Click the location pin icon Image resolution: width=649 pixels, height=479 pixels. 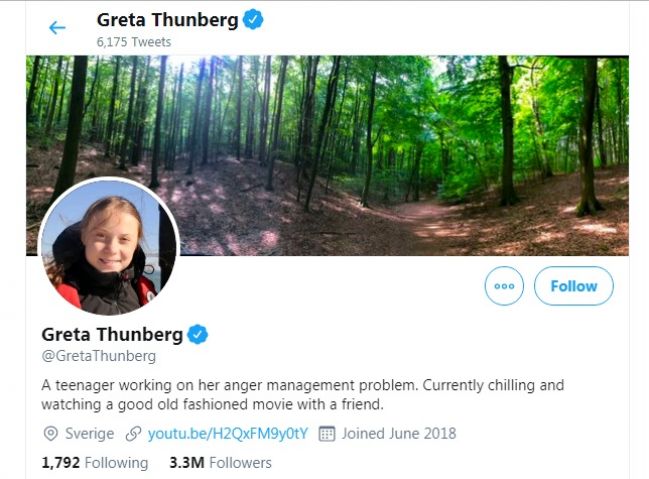click(x=50, y=434)
